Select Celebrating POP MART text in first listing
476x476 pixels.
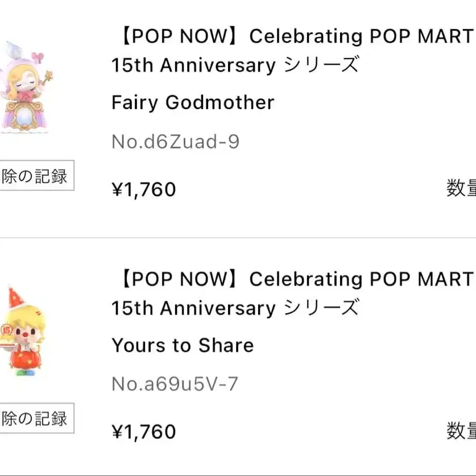click(x=361, y=36)
